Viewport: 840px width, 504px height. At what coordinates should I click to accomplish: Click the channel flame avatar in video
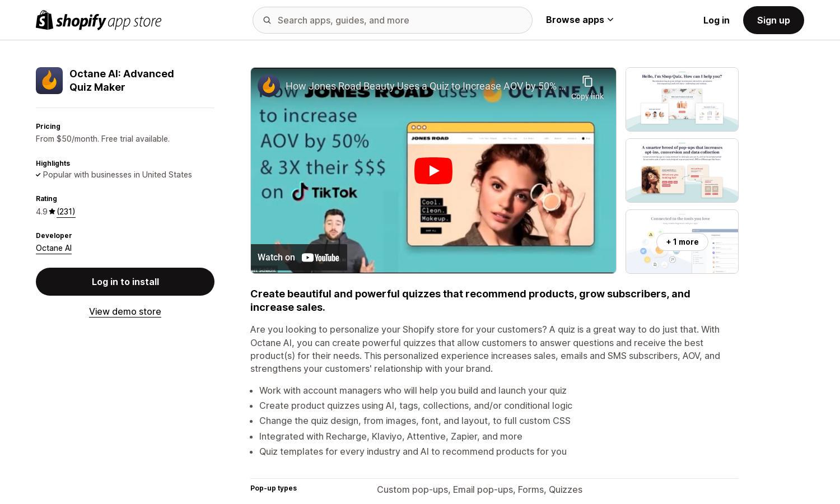(x=269, y=86)
